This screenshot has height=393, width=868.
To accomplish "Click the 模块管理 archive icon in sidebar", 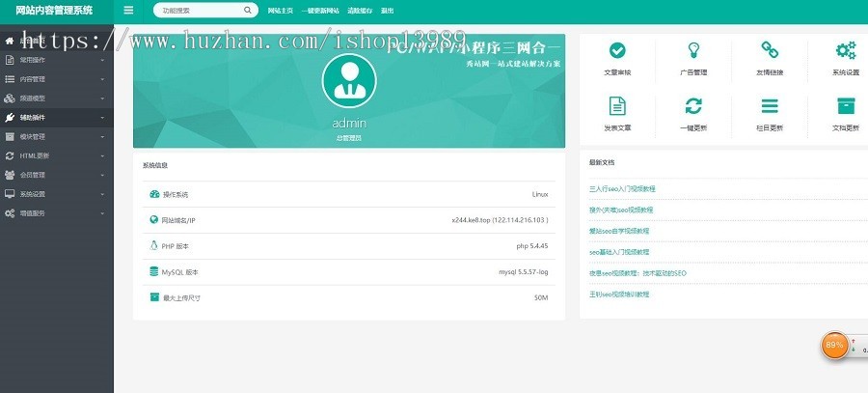I will click(x=10, y=136).
